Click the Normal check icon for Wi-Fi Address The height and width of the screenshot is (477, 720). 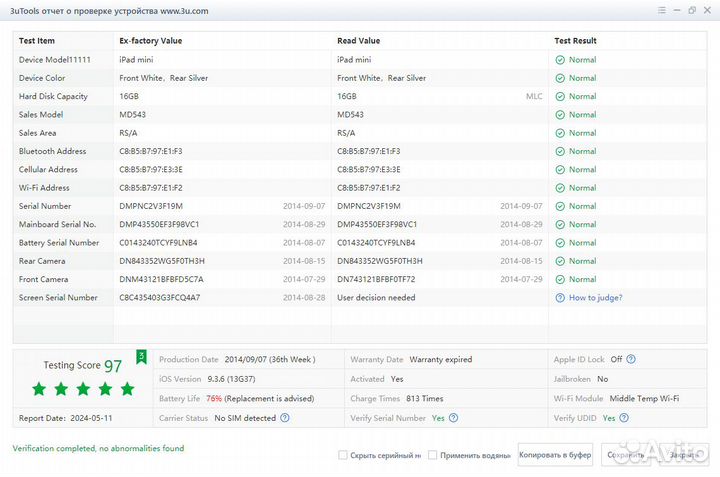click(x=560, y=188)
